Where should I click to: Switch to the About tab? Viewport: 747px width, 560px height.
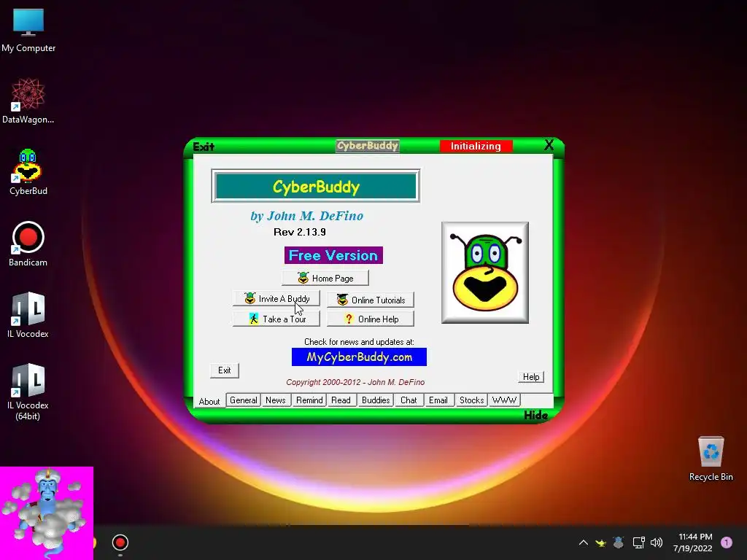[x=209, y=402]
